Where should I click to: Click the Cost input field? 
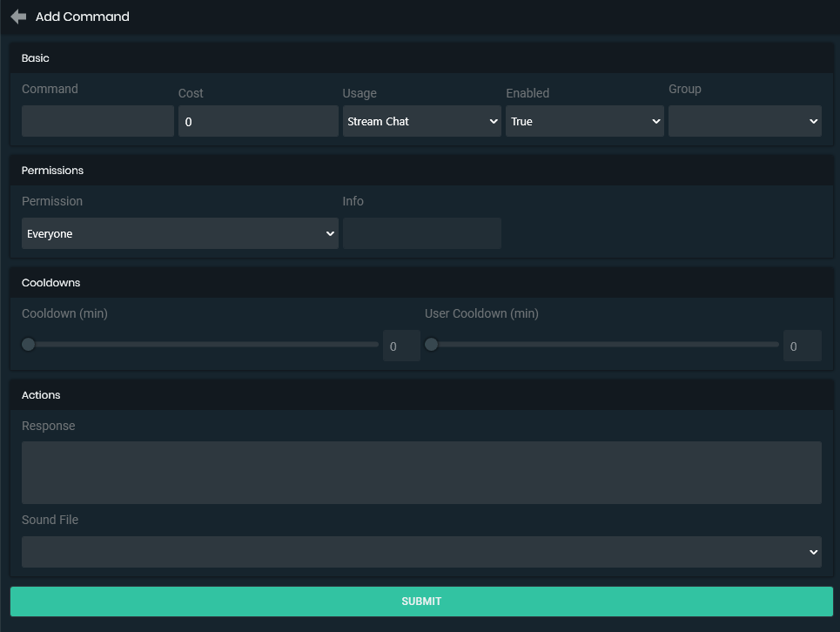coord(258,122)
